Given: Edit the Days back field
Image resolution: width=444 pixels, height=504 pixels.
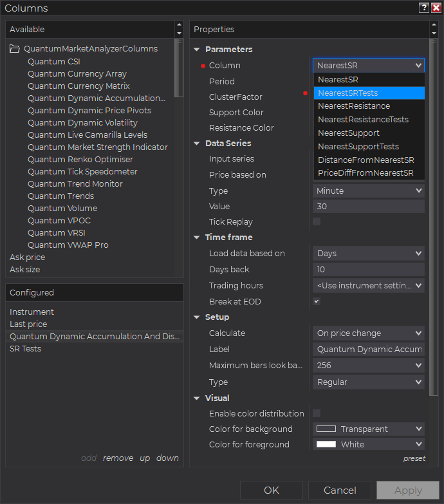Looking at the screenshot, I should (369, 269).
